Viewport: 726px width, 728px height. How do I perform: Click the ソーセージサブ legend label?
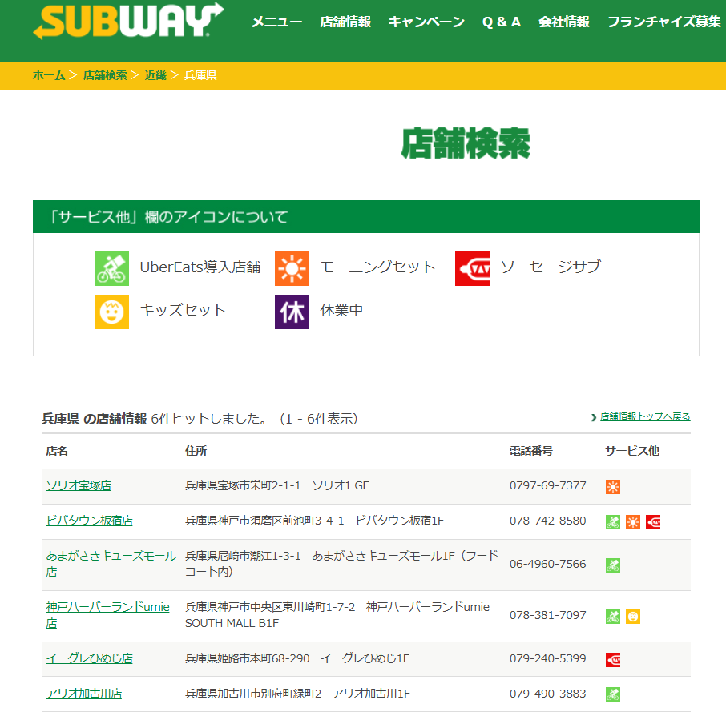(x=551, y=267)
